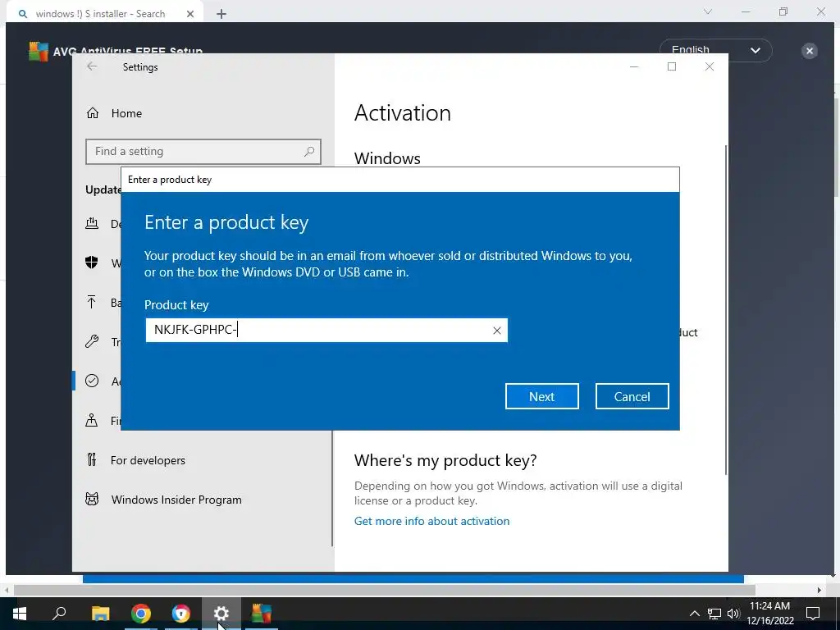Maximize the Settings window
840x630 pixels.
[672, 66]
